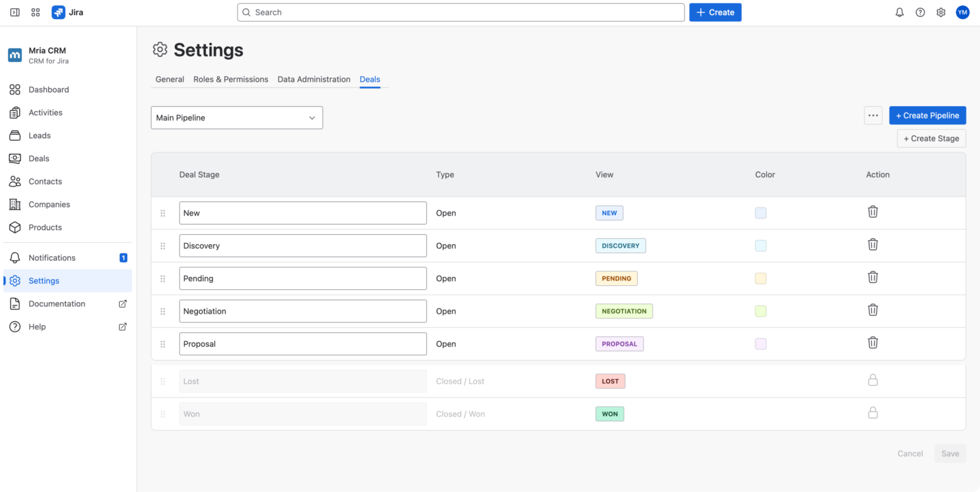Change the New stage color swatch

coord(760,213)
